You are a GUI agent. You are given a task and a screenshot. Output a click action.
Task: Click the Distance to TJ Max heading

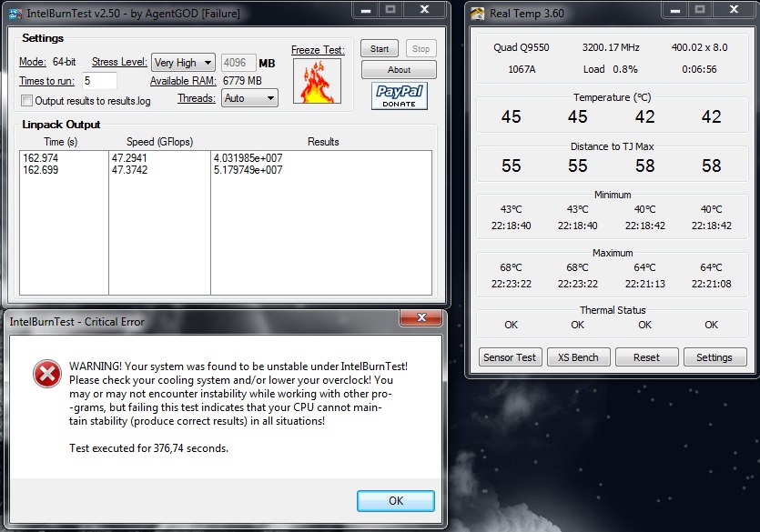[x=613, y=146]
